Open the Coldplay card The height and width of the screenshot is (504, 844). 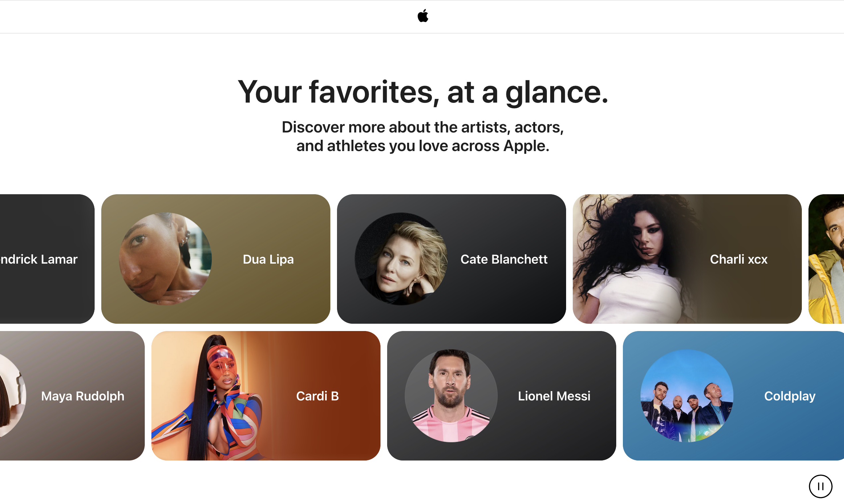coord(733,396)
